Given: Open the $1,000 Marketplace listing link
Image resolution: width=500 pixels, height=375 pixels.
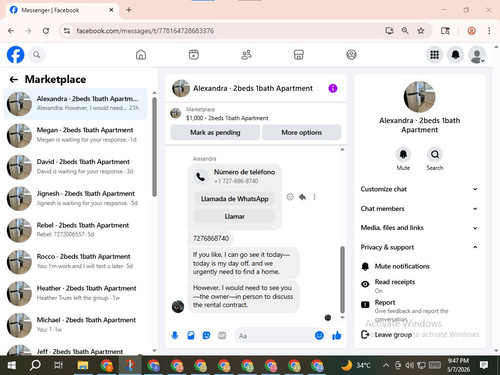Looking at the screenshot, I should coord(227,118).
